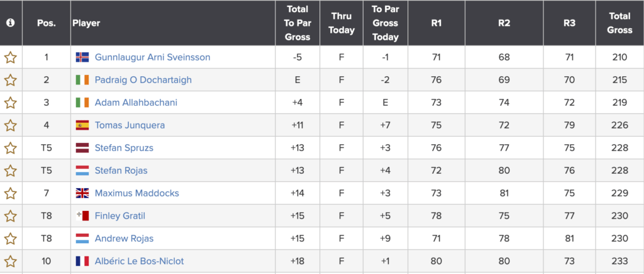Image resolution: width=644 pixels, height=274 pixels.
Task: Sort by Total To Par Gross header
Action: click(297, 23)
